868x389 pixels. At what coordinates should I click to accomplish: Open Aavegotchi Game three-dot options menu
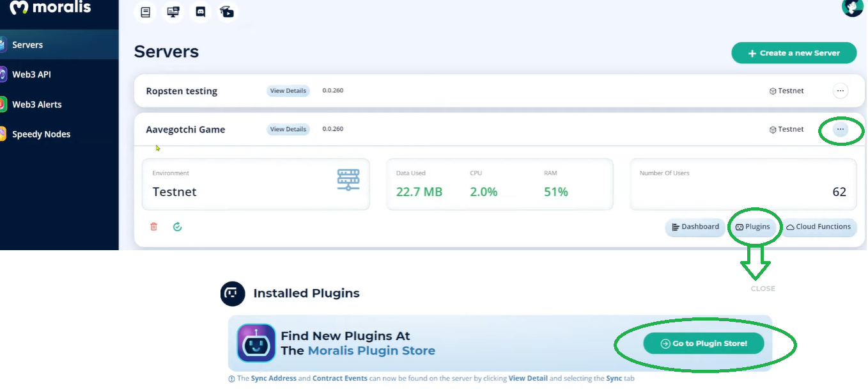pyautogui.click(x=841, y=129)
